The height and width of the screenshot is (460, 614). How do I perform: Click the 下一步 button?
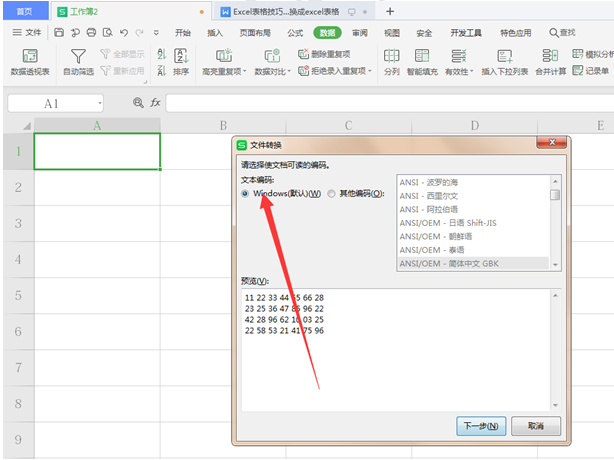click(481, 425)
